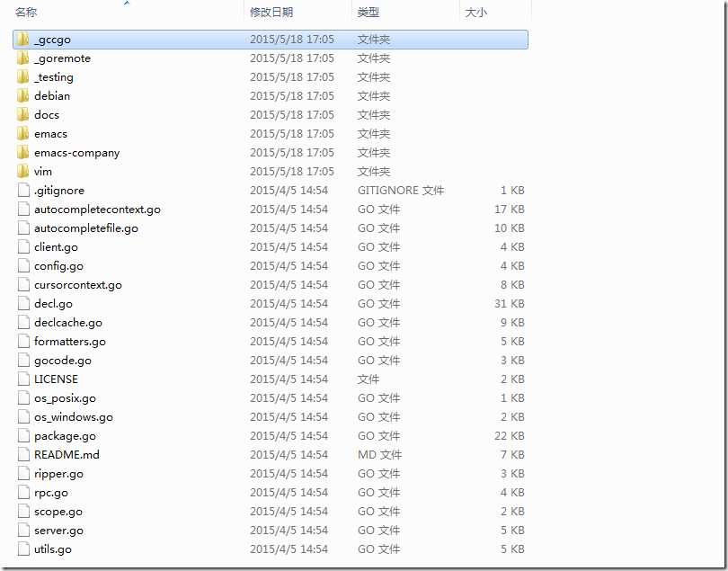This screenshot has height=571, width=728.
Task: Click the ripper.go file icon
Action: (23, 474)
